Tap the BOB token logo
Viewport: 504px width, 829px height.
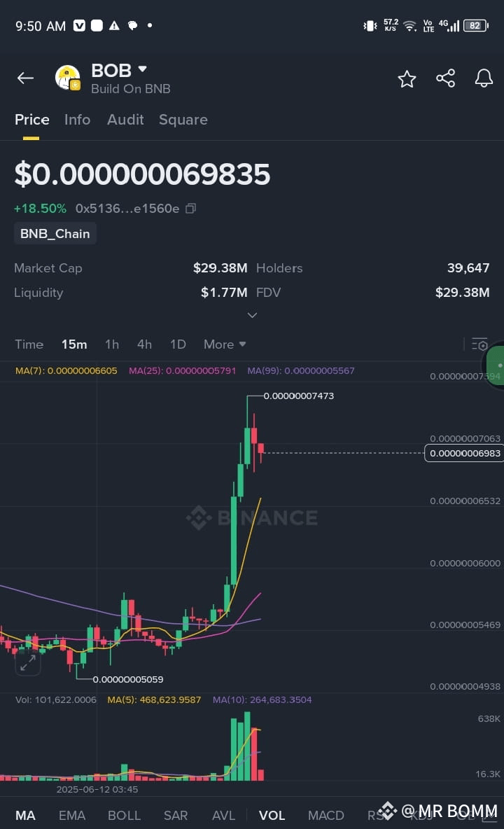[68, 78]
